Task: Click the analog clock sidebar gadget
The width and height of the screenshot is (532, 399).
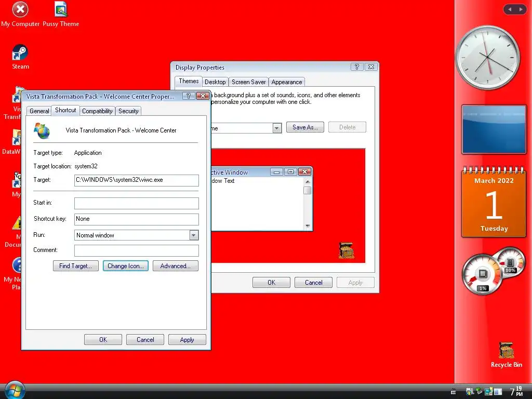Action: click(487, 57)
